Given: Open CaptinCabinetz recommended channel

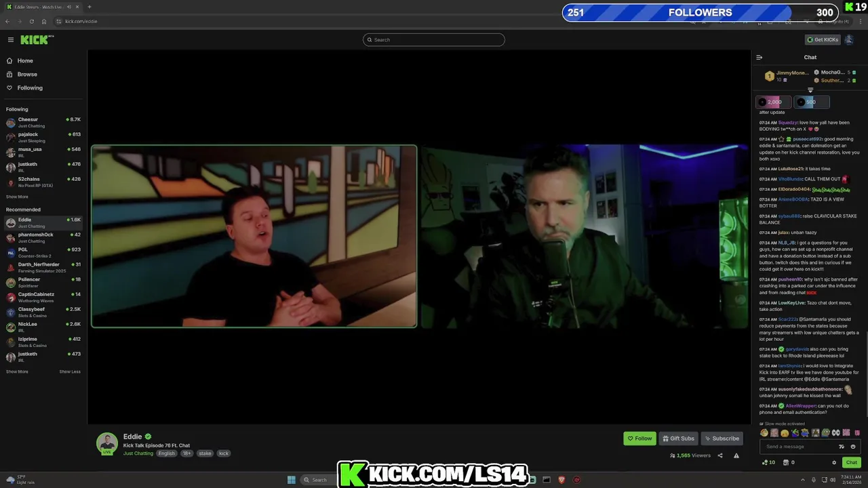Looking at the screenshot, I should coord(43,298).
